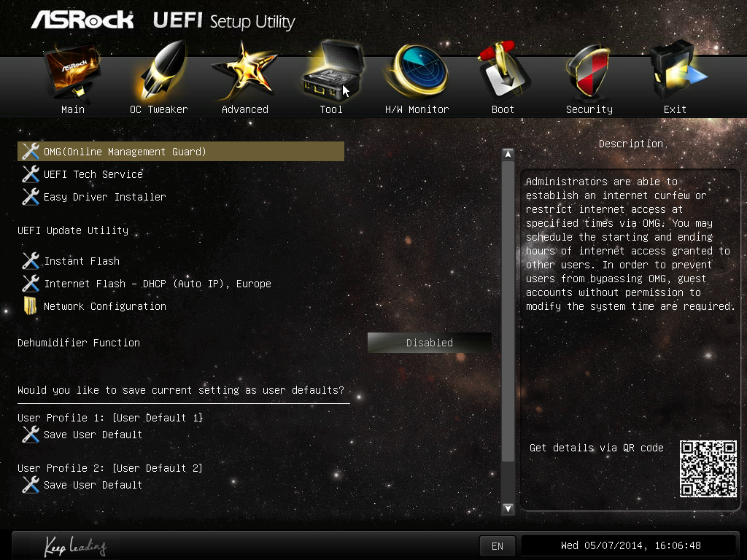Click folder icon beside Network Configuration

coord(31,306)
